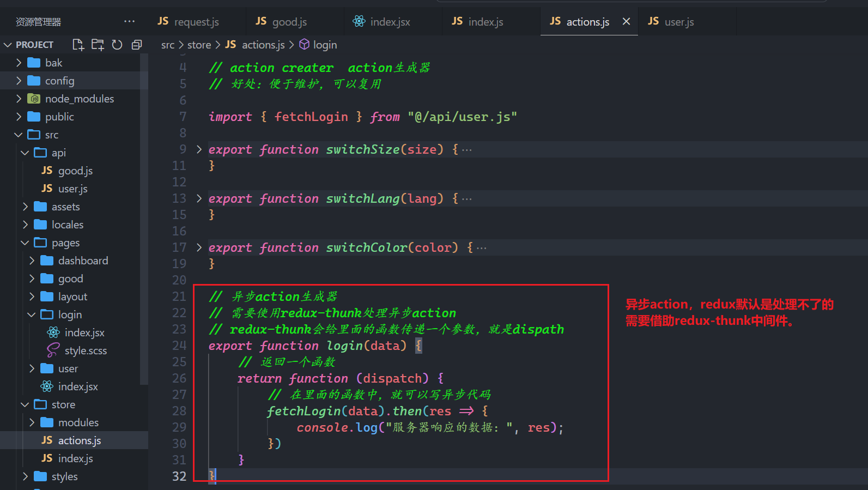Collapse the login folder

(x=74, y=314)
